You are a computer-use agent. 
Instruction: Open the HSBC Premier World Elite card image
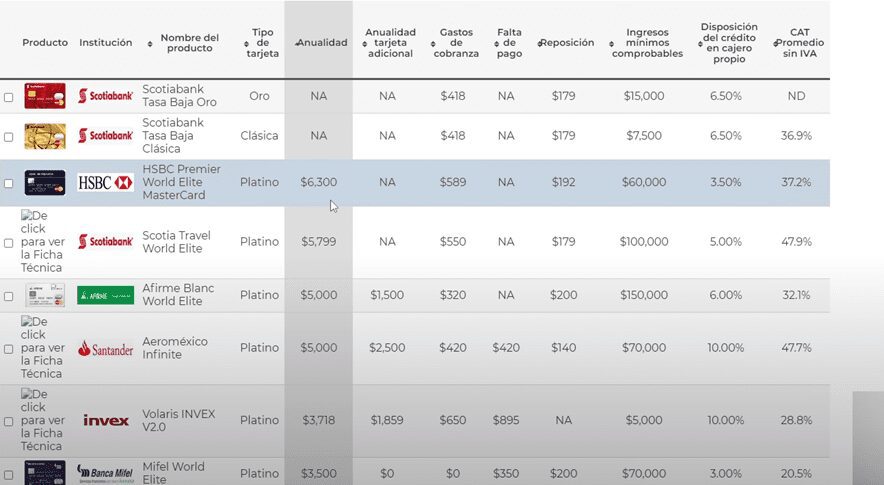(x=45, y=183)
